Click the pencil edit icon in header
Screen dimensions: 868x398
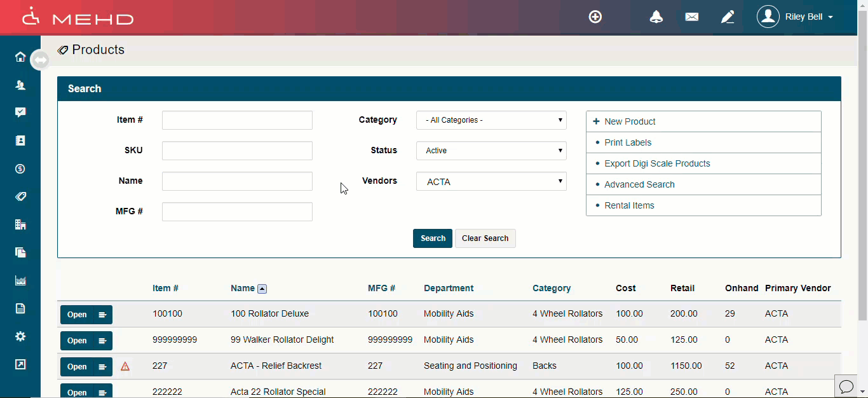tap(728, 17)
